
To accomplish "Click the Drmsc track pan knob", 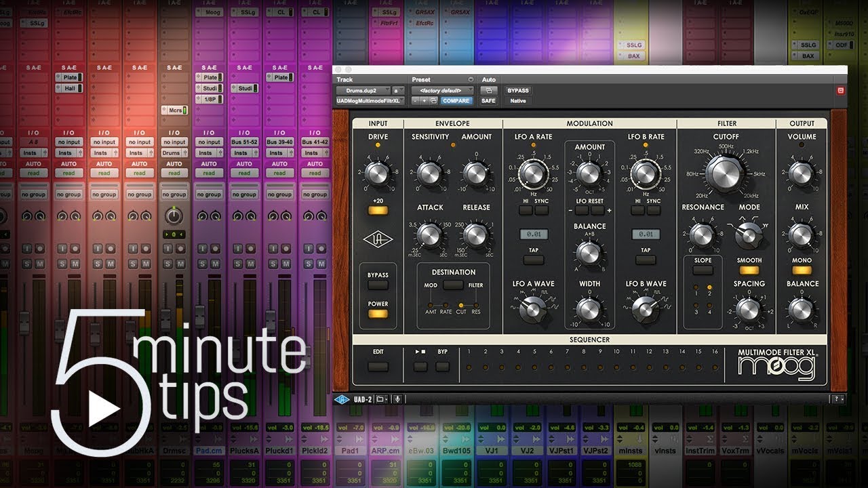I will 174,216.
